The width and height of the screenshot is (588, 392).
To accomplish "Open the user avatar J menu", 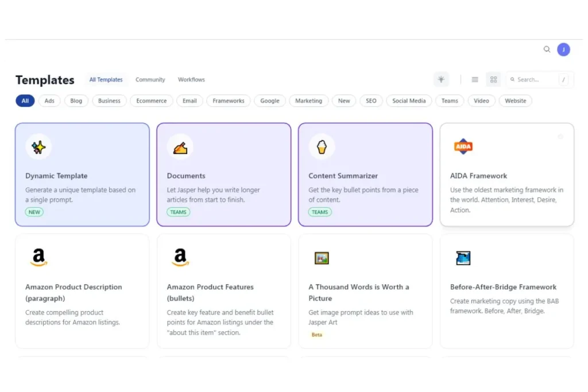I will 563,49.
